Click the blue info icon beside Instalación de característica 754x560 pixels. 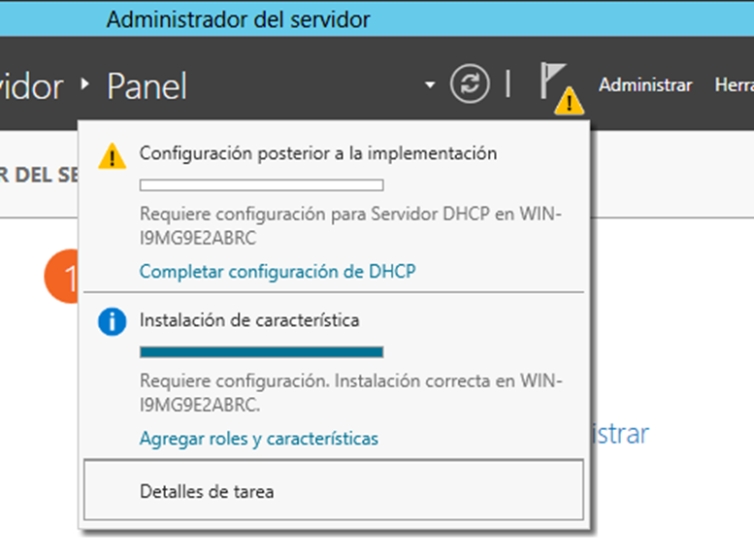[x=113, y=322]
